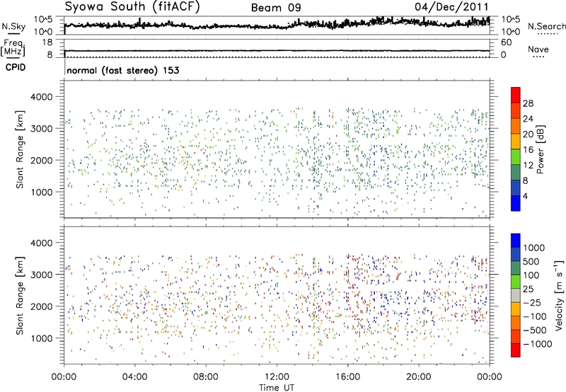Click the red -1000 velocity swatch

(x=516, y=350)
